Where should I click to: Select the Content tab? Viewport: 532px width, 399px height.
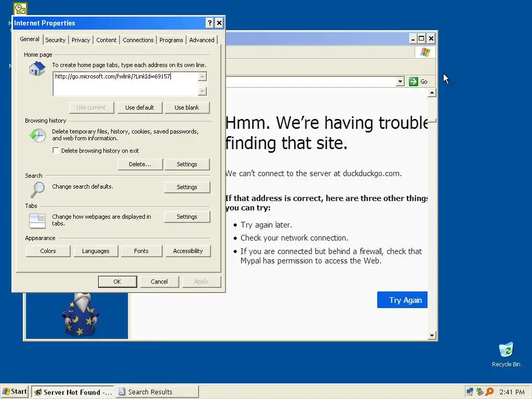click(106, 40)
